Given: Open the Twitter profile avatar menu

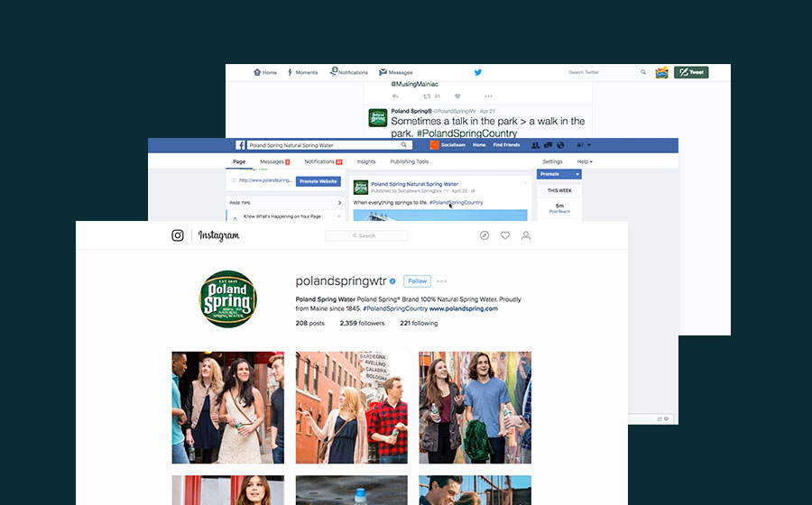Looking at the screenshot, I should click(x=661, y=72).
